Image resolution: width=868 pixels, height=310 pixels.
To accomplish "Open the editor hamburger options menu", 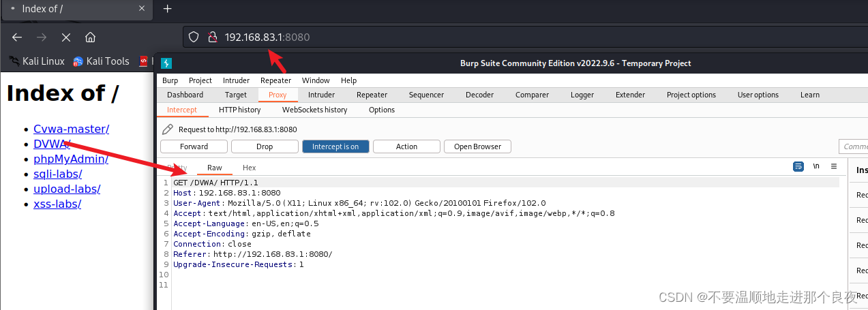I will pyautogui.click(x=833, y=166).
